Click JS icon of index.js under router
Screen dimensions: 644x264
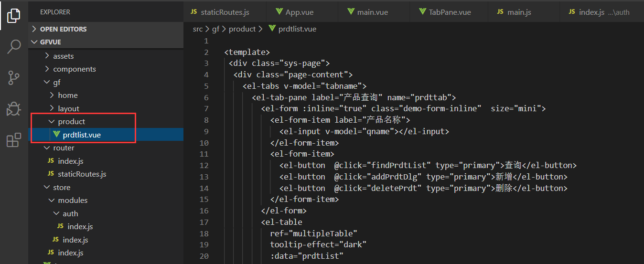tap(51, 161)
